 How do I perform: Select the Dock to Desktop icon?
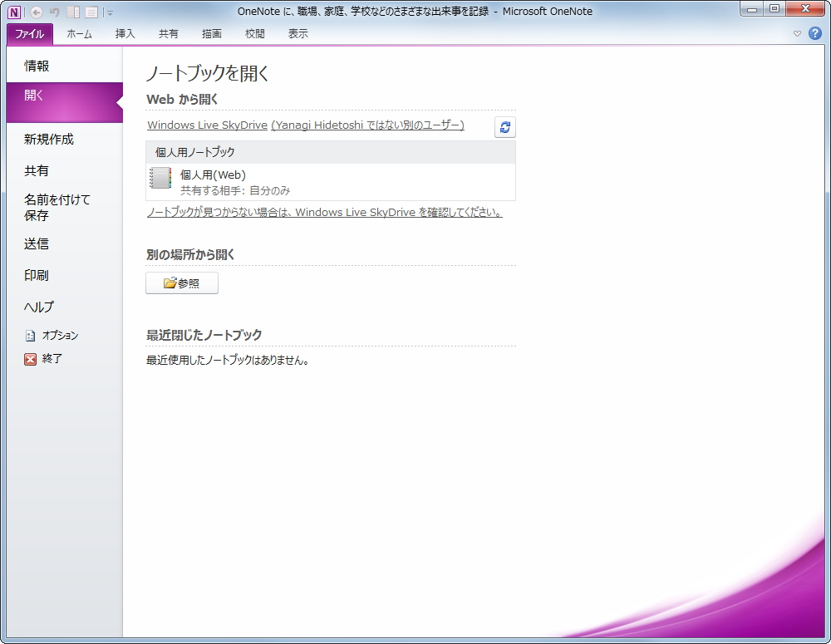73,12
